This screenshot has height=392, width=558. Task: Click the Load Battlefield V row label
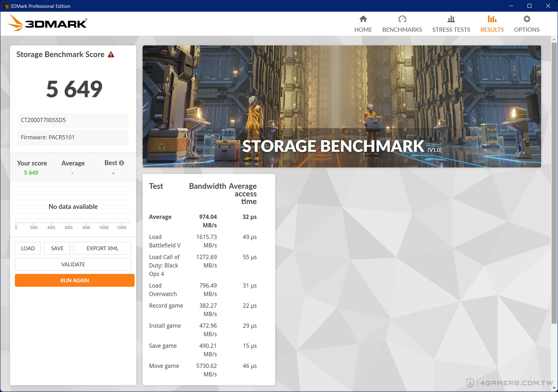[165, 241]
